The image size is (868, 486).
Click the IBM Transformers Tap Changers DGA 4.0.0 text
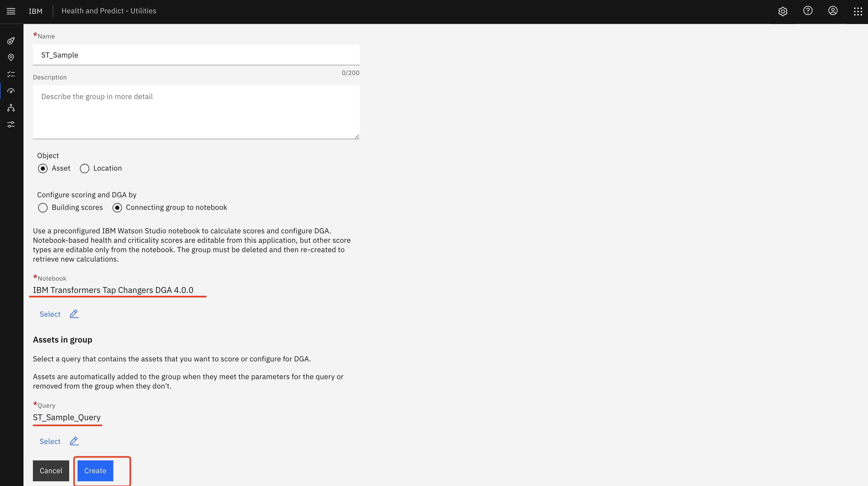tap(113, 290)
